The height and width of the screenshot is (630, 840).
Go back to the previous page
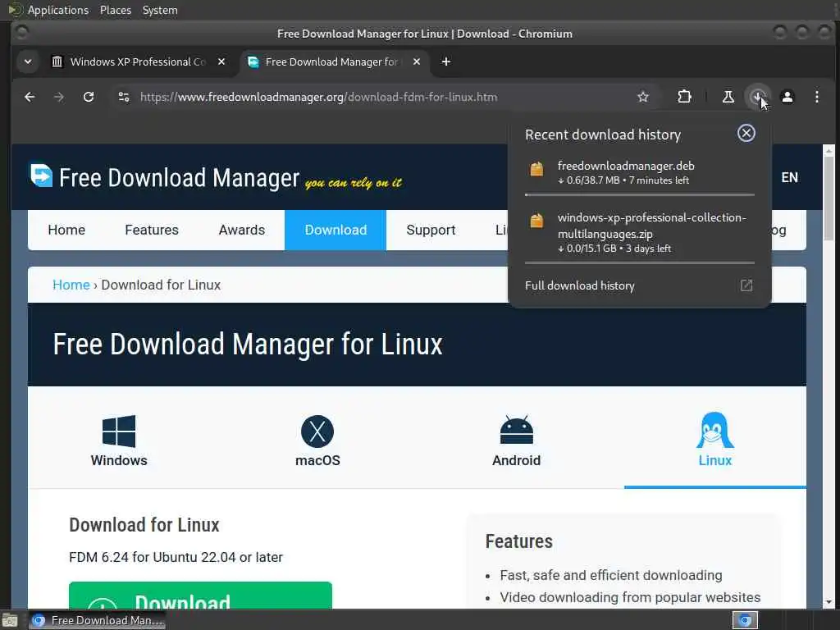(x=30, y=97)
